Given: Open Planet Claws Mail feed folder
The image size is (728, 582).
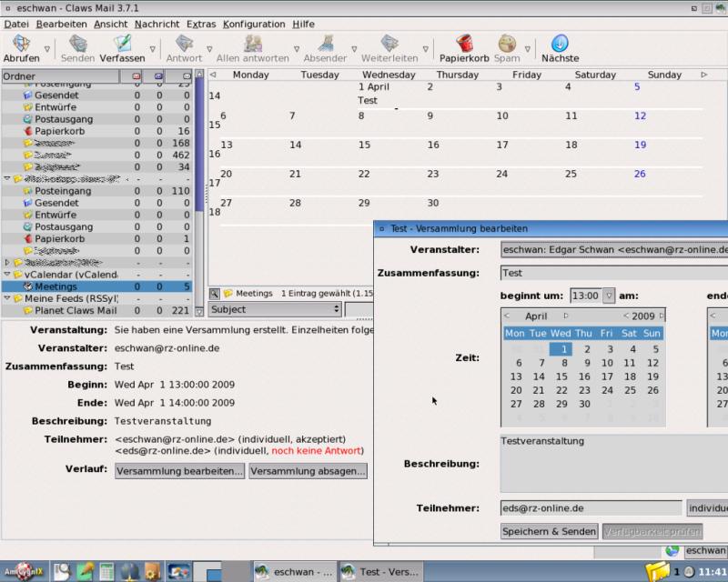Looking at the screenshot, I should (x=75, y=310).
